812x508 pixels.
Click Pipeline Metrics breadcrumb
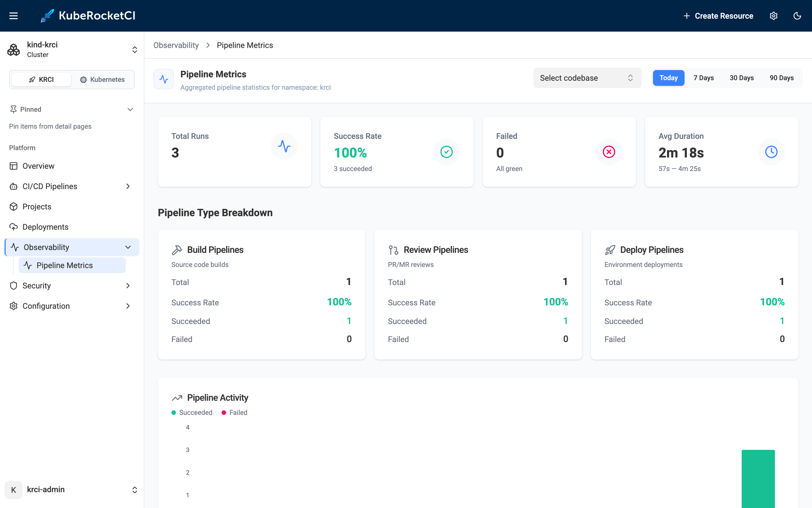[245, 45]
